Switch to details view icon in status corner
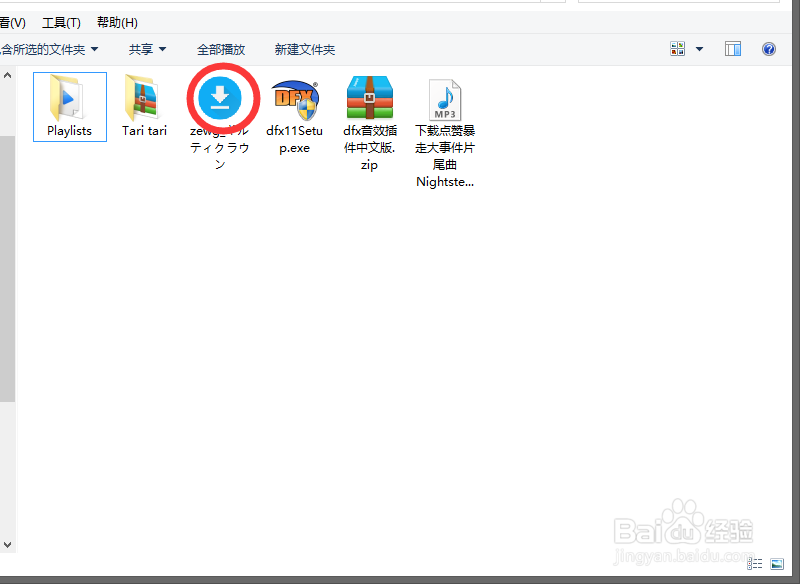This screenshot has width=800, height=584. [x=755, y=564]
